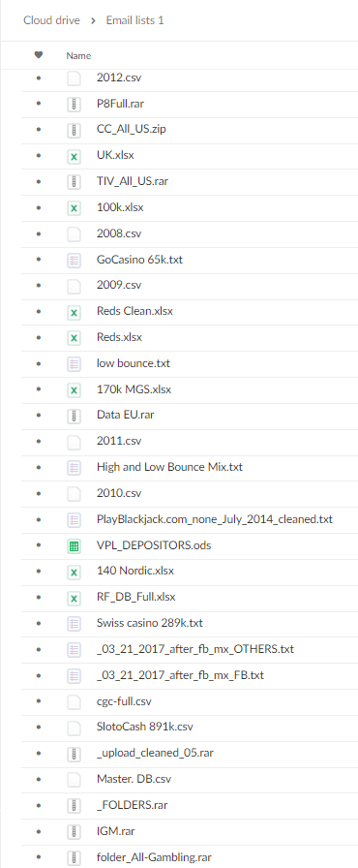Toggle the favorite dot for cgc-full.csv
This screenshot has height=868, width=358.
[38, 701]
